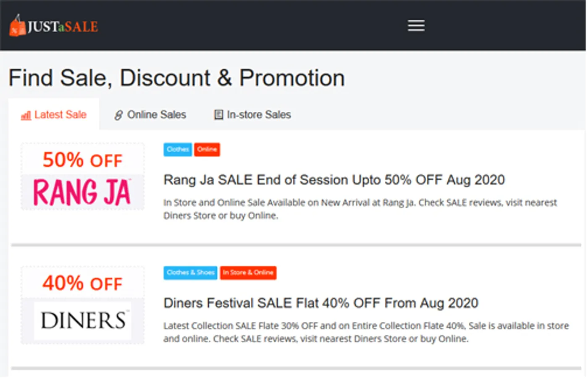Click the Online Sales link icon
The height and width of the screenshot is (378, 588).
coord(118,115)
